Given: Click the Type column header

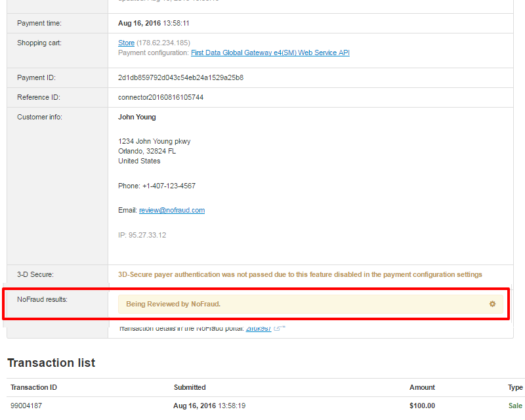Looking at the screenshot, I should click(515, 387).
